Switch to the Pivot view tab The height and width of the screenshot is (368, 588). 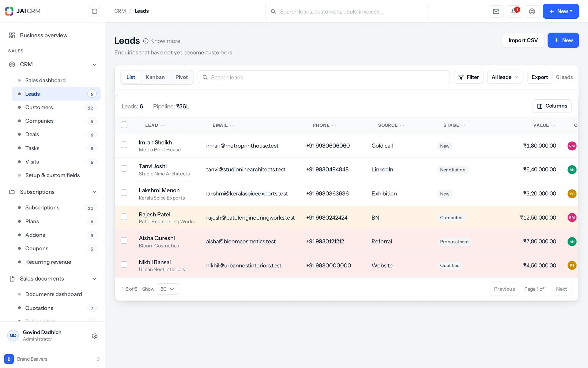tap(182, 77)
